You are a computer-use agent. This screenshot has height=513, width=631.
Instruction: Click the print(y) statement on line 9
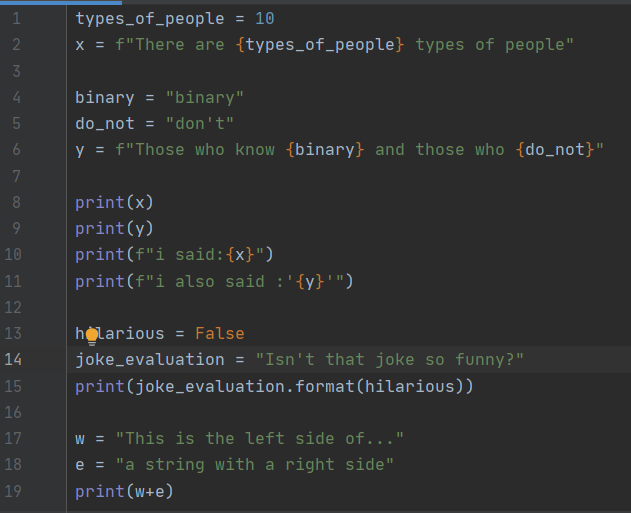pyautogui.click(x=114, y=228)
